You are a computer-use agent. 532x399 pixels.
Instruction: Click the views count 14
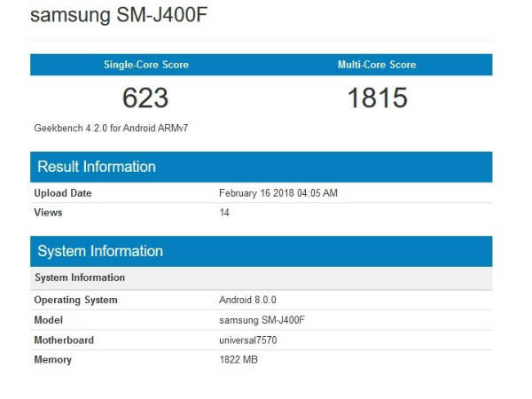tap(224, 213)
